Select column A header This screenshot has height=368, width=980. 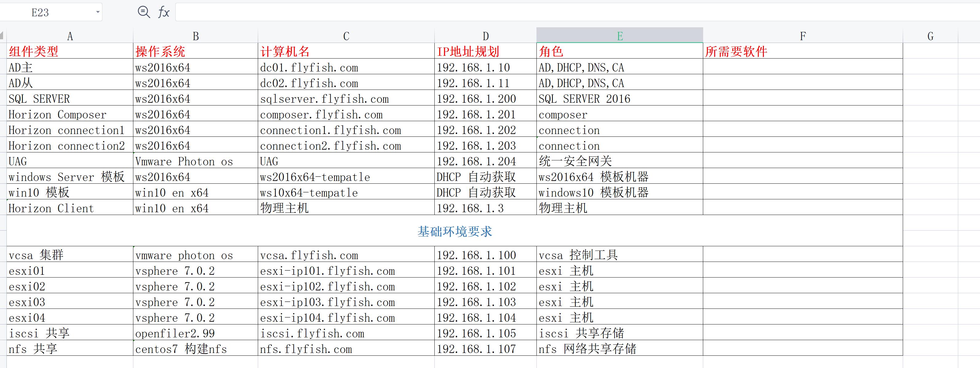click(x=70, y=36)
